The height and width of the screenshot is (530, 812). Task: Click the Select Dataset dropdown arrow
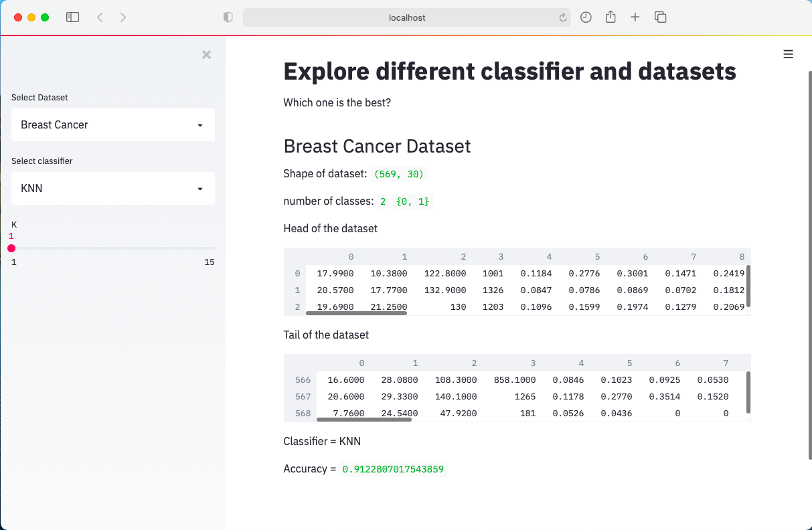[x=199, y=124]
